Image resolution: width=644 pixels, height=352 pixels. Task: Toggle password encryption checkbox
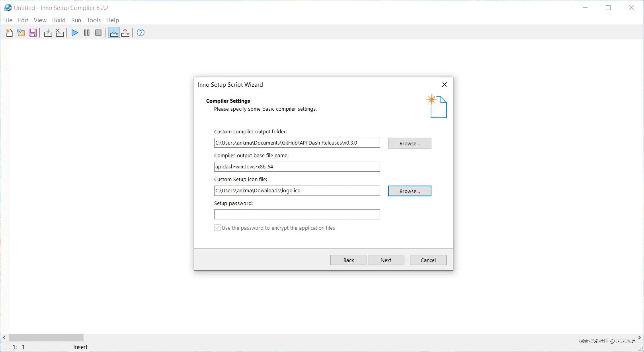click(x=217, y=228)
